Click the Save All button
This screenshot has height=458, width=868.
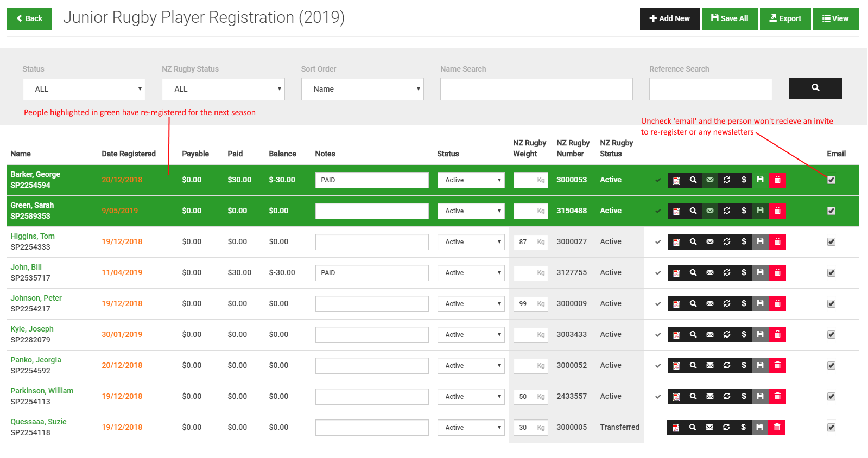(x=730, y=18)
